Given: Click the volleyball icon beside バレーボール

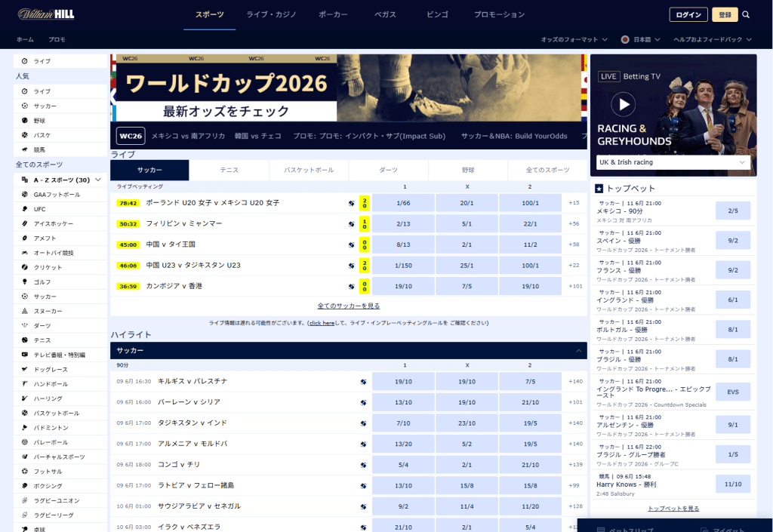Looking at the screenshot, I should (25, 442).
